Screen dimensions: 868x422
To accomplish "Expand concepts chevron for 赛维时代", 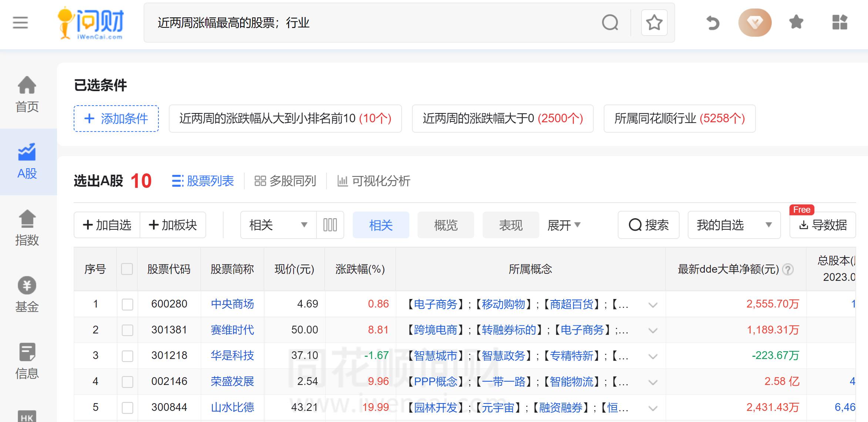I will click(x=653, y=330).
